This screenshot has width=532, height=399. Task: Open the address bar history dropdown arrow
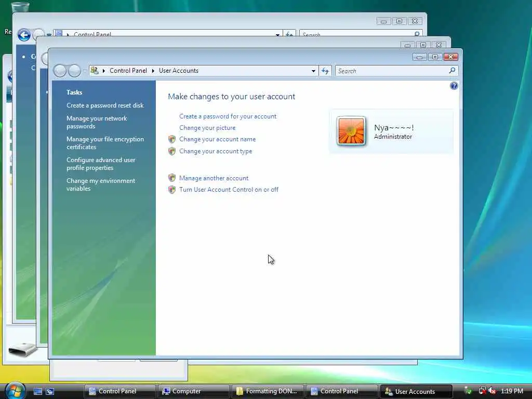point(313,71)
